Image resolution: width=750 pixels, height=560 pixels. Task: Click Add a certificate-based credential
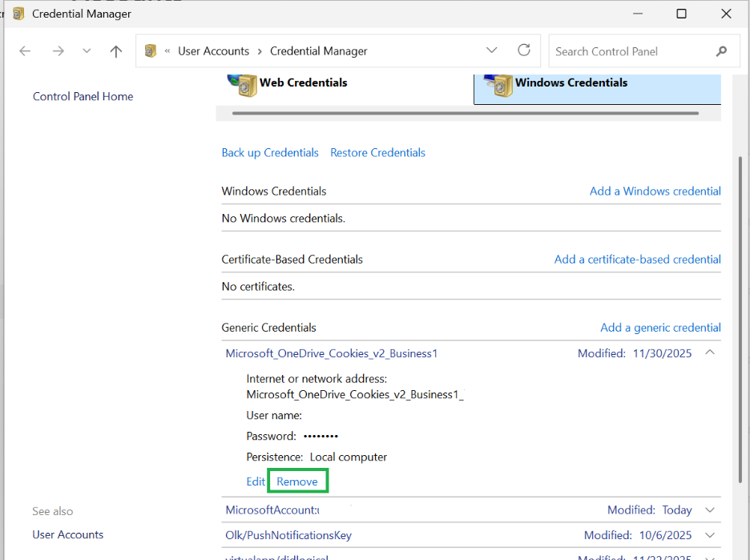tap(637, 260)
